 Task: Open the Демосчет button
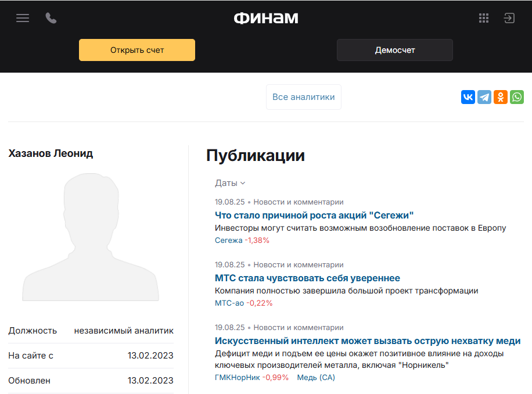[394, 50]
